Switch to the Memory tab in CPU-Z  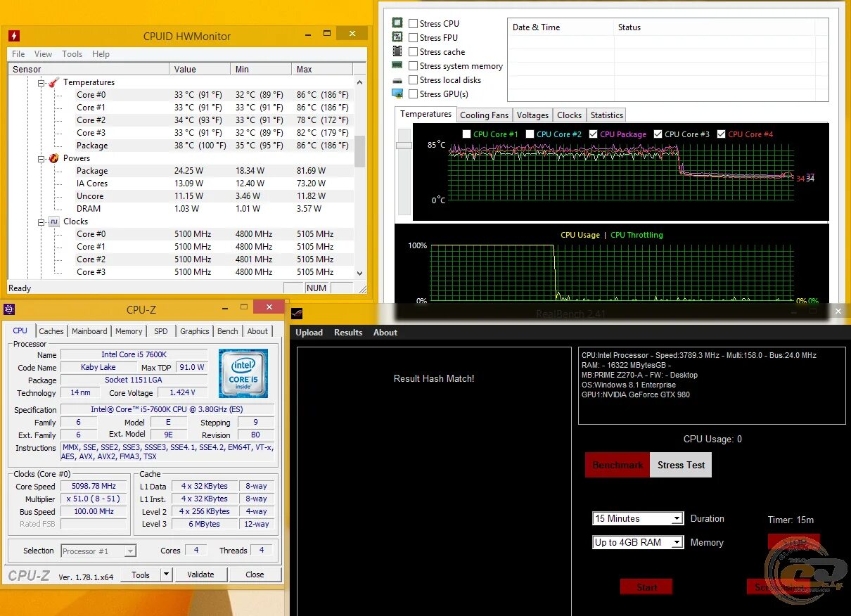tap(129, 331)
